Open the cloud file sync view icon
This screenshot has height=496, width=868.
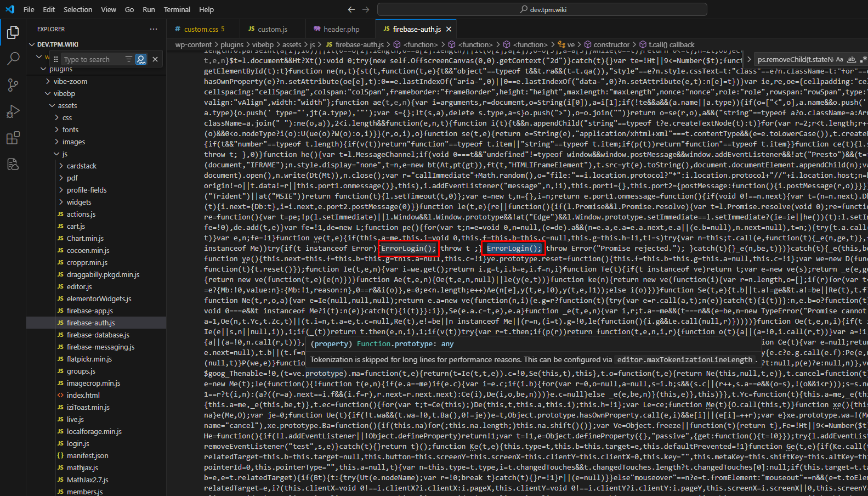[13, 164]
